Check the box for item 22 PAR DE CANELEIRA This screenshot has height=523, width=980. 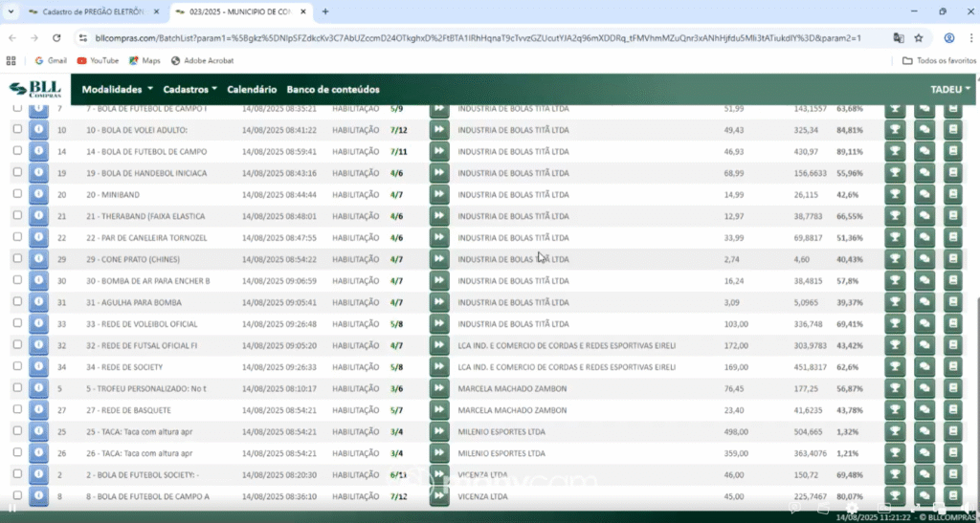pyautogui.click(x=17, y=236)
